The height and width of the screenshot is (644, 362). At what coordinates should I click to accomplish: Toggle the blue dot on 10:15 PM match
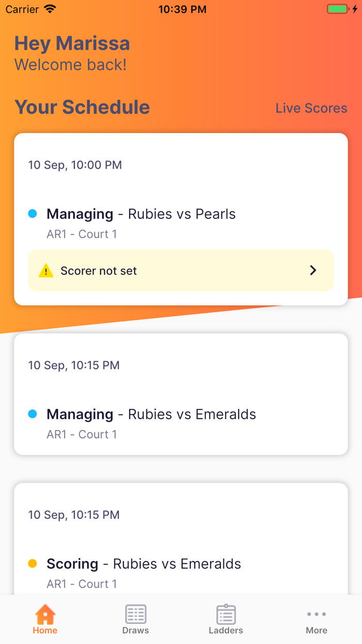click(x=33, y=414)
